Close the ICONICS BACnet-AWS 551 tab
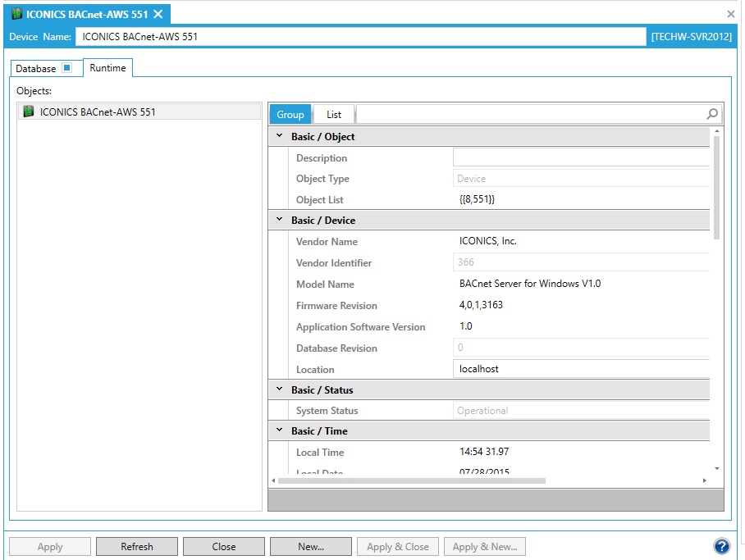 click(158, 14)
